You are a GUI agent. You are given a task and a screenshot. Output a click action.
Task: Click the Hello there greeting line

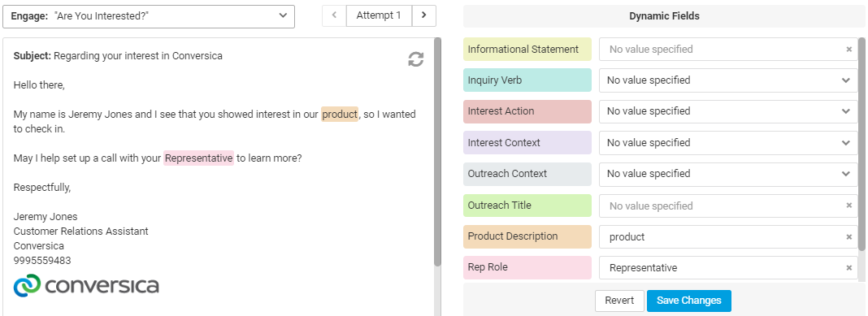[x=39, y=85]
